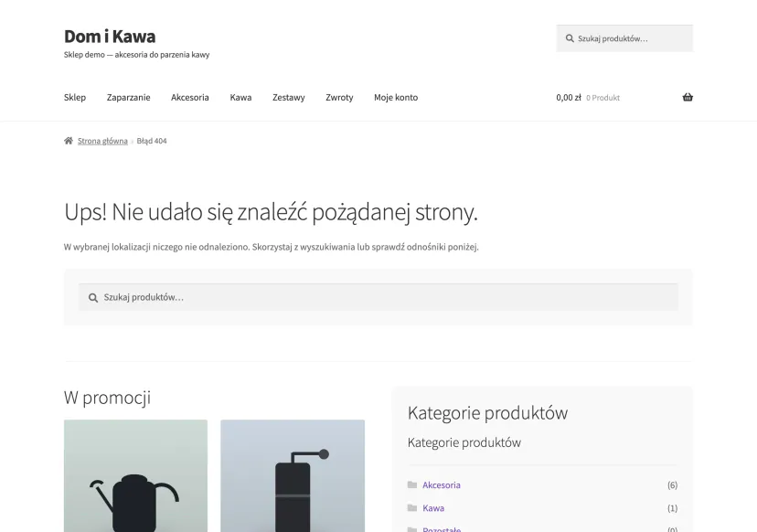The image size is (757, 532).
Task: Click the Błąd 404 breadcrumb text
Action: [152, 141]
